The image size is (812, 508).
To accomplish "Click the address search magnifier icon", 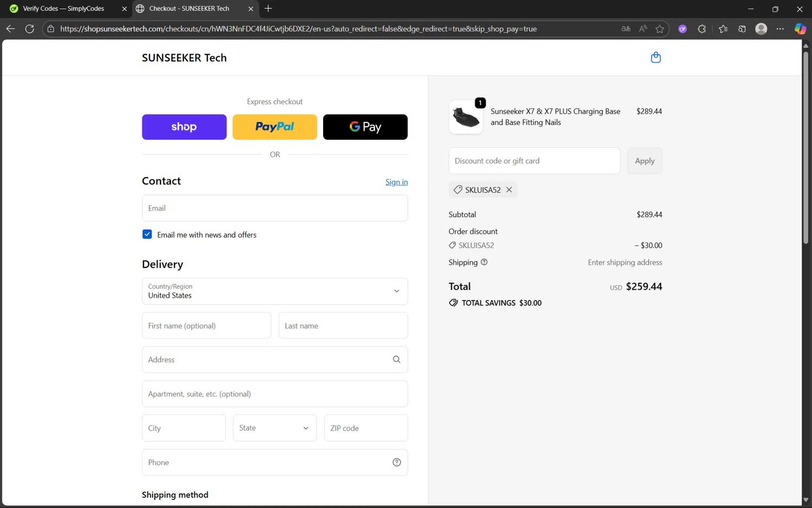I will click(397, 360).
